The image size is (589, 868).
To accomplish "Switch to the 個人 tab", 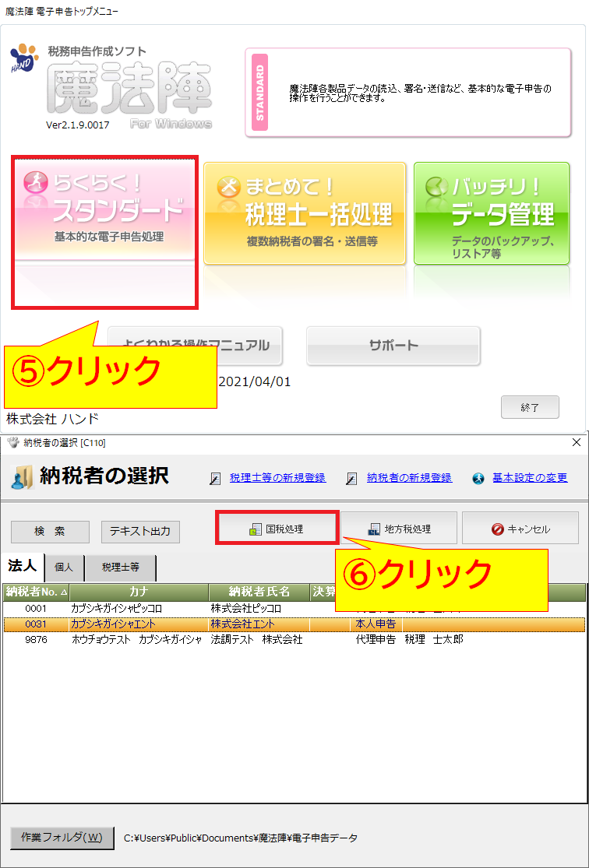I will [64, 568].
